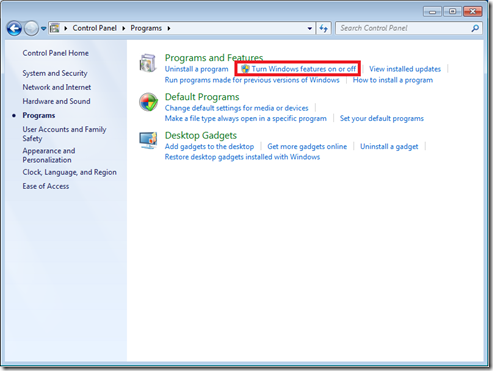Open the address bar history dropdown
The width and height of the screenshot is (493, 371).
click(x=310, y=28)
